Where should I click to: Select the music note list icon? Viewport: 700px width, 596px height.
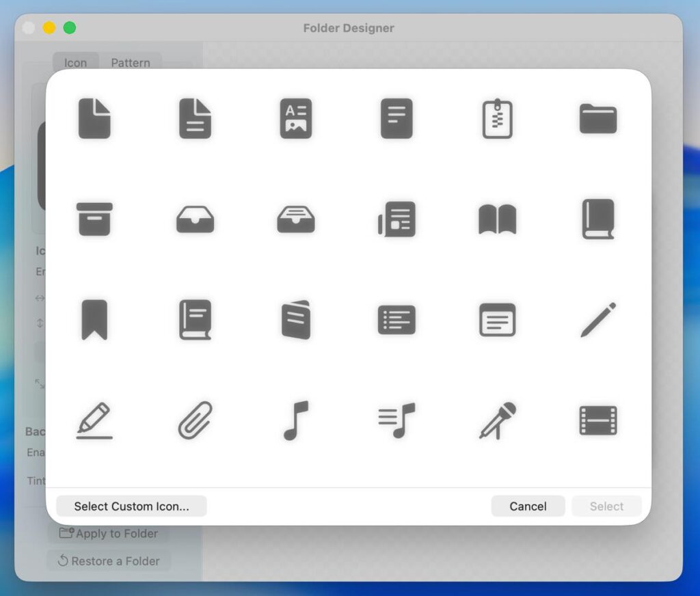pos(396,420)
